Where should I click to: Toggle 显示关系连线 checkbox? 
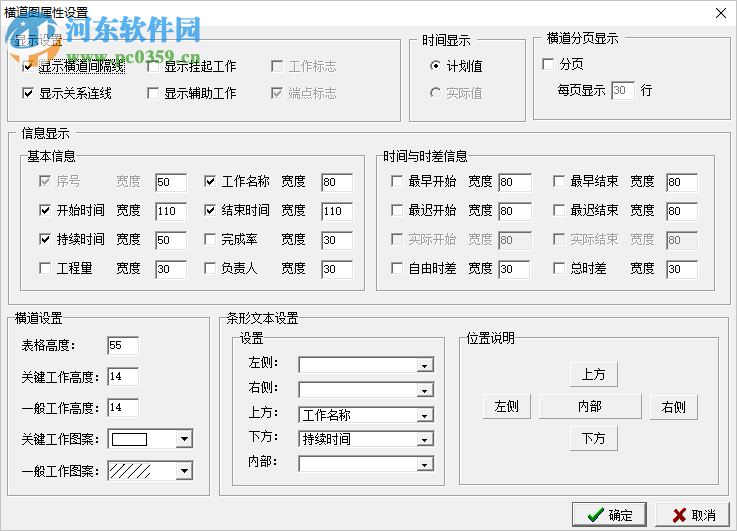coord(28,94)
